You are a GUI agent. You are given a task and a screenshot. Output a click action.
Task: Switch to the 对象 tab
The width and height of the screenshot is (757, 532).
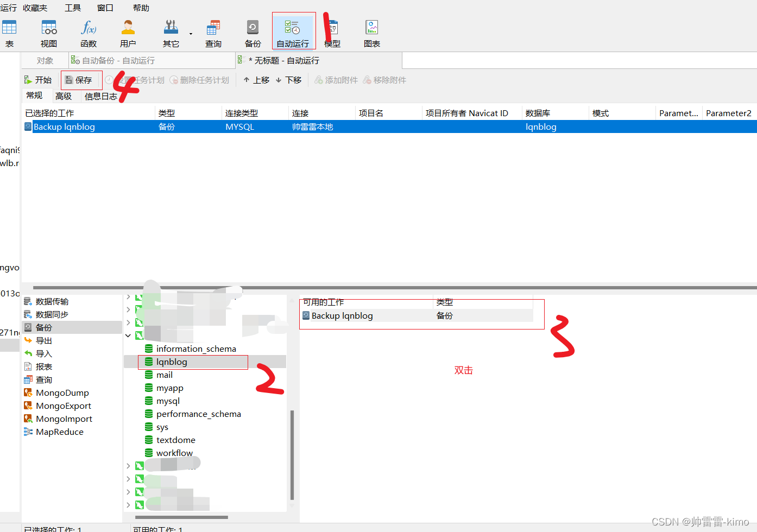45,60
